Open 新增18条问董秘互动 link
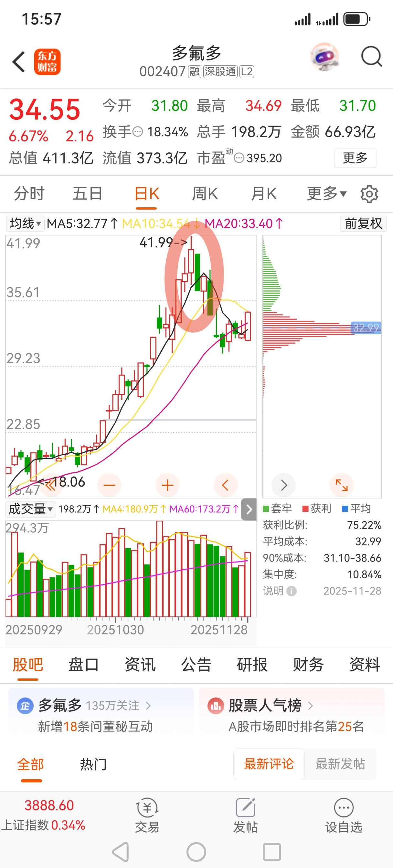The image size is (393, 868). [95, 727]
